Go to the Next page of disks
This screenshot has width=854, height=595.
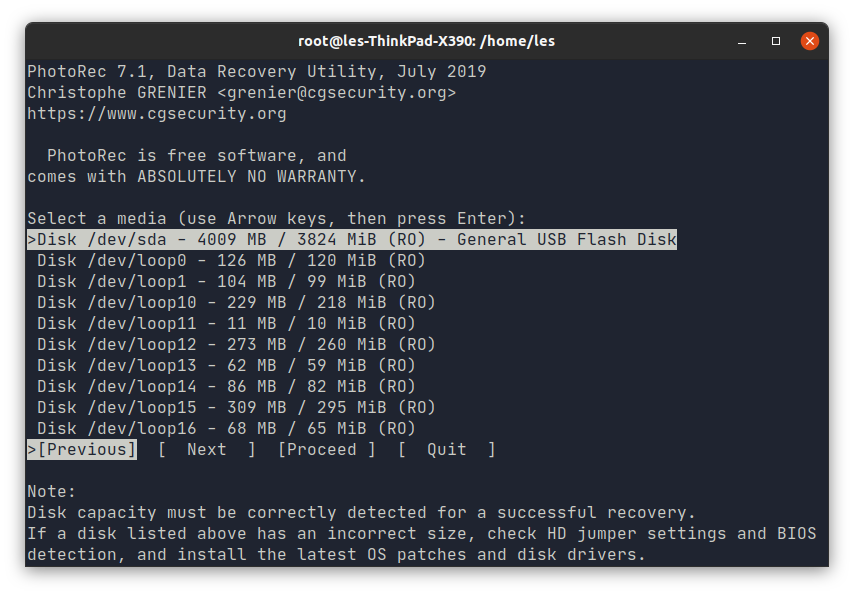(x=206, y=450)
